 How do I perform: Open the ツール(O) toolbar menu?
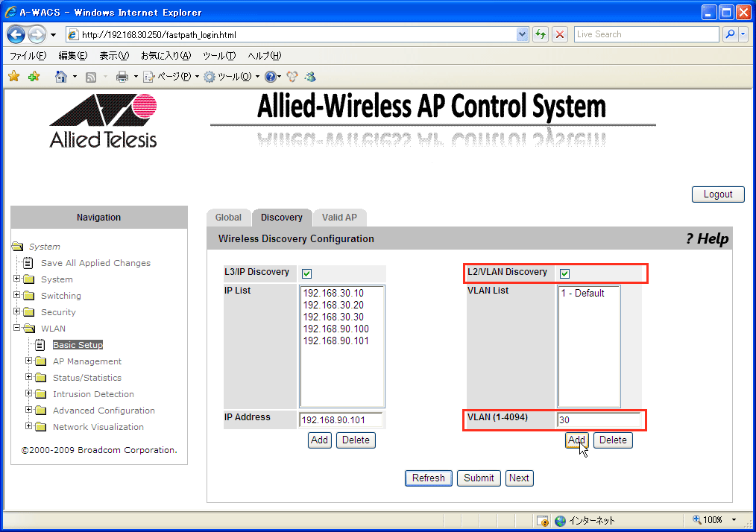(x=231, y=77)
